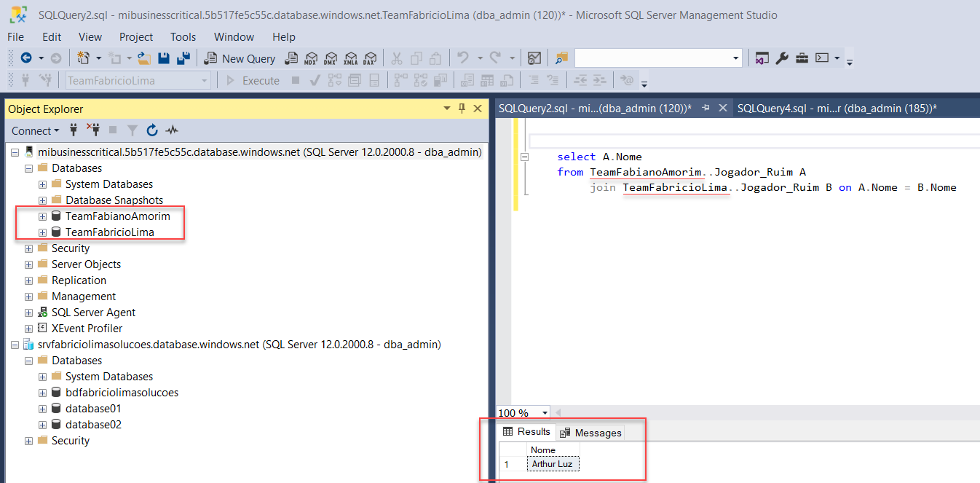Viewport: 980px width, 483px height.
Task: Click the Save All toolbar icon
Action: point(183,58)
